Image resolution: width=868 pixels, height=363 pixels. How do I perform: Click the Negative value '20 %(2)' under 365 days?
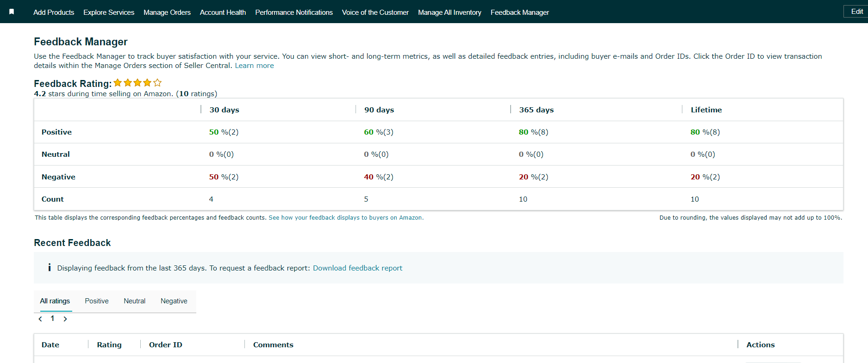pyautogui.click(x=534, y=177)
